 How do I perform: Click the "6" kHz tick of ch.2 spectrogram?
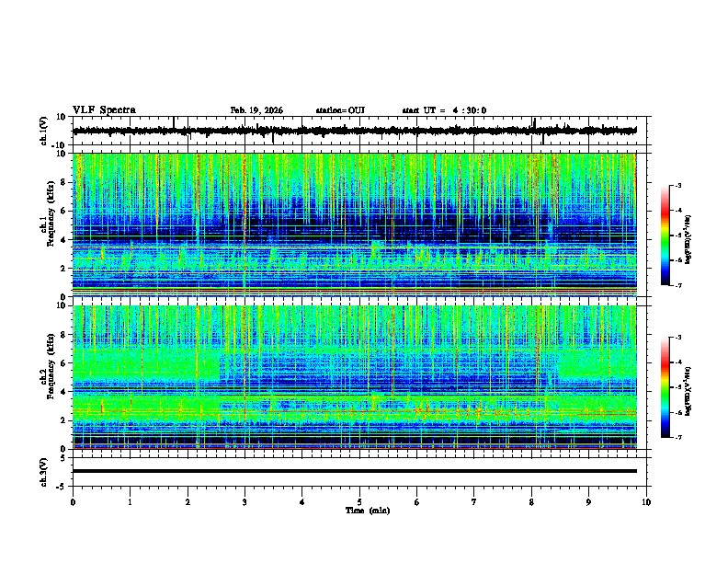63,363
